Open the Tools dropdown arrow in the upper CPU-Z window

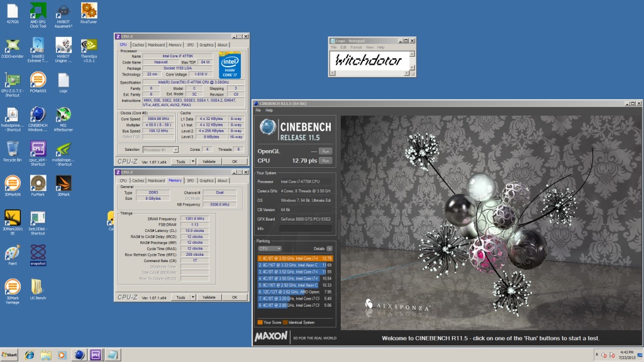pyautogui.click(x=194, y=162)
